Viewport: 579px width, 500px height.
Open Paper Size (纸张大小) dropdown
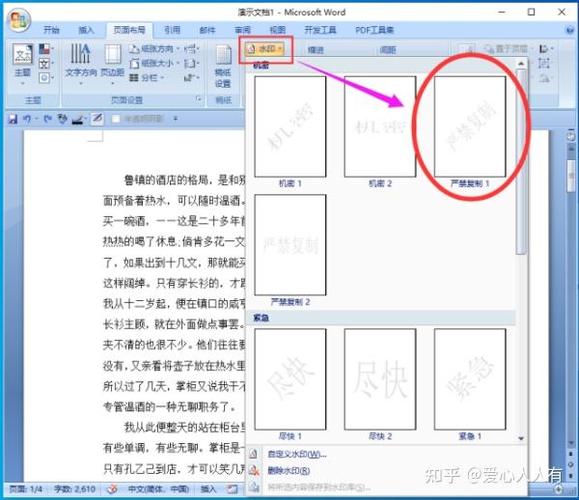(x=154, y=64)
